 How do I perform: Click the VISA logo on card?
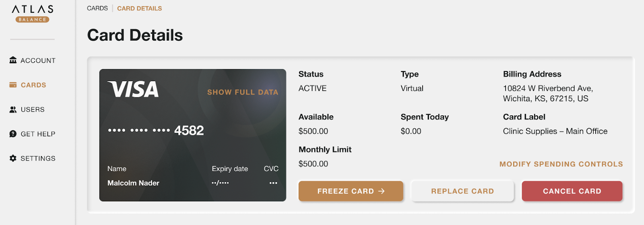coord(133,89)
